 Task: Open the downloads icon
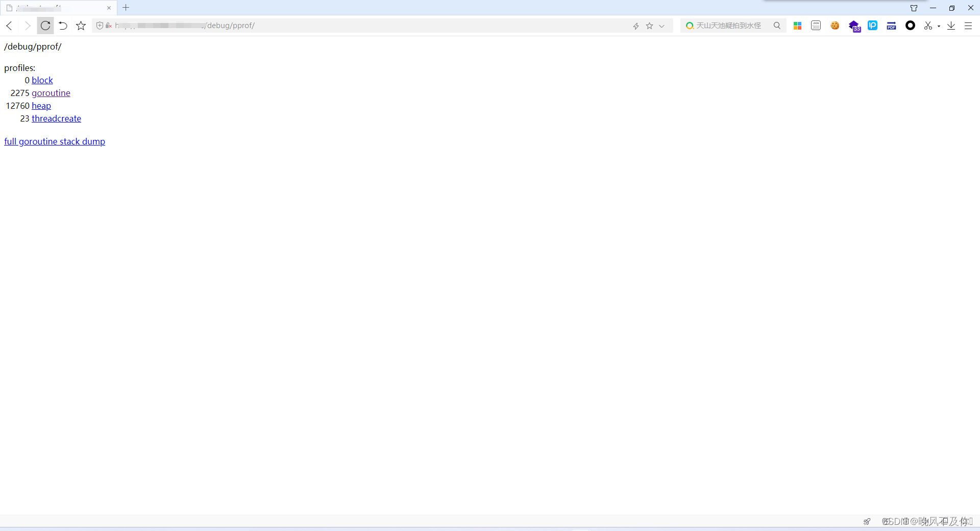[x=951, y=26]
